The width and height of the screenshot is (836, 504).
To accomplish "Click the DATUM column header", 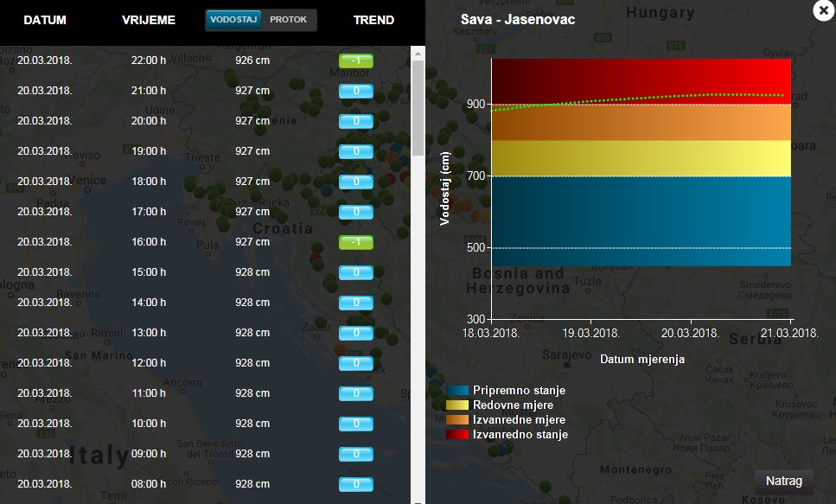I will point(45,20).
